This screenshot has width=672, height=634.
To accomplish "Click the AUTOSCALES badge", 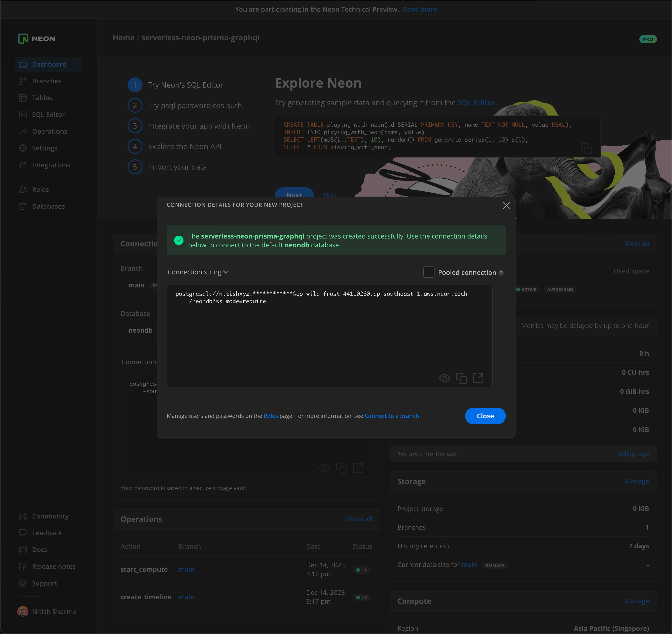I will click(560, 290).
